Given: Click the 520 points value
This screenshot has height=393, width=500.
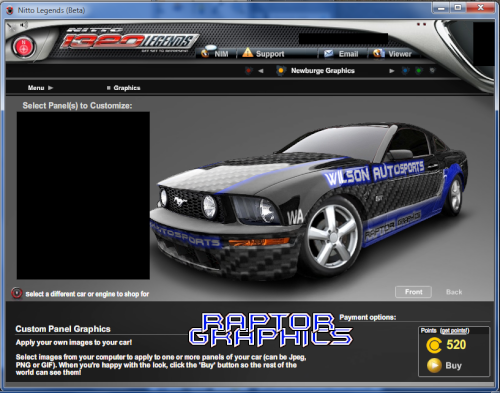Looking at the screenshot, I should (x=456, y=345).
